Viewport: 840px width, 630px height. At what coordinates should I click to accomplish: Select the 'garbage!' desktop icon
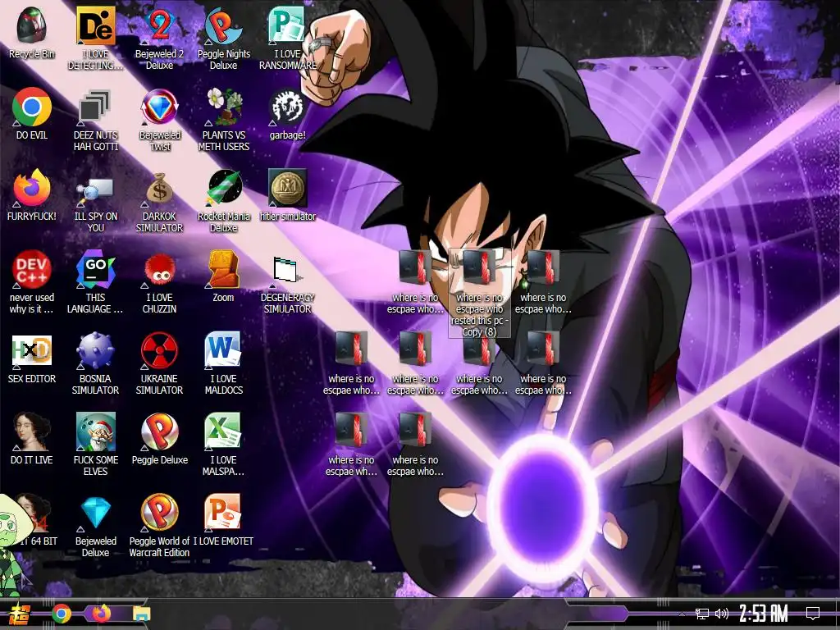(x=288, y=114)
